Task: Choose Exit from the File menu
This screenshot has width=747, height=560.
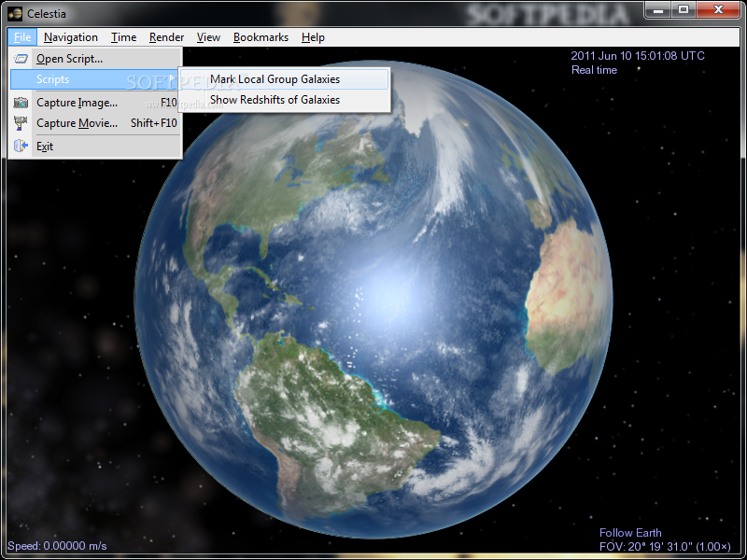Action: [x=95, y=147]
